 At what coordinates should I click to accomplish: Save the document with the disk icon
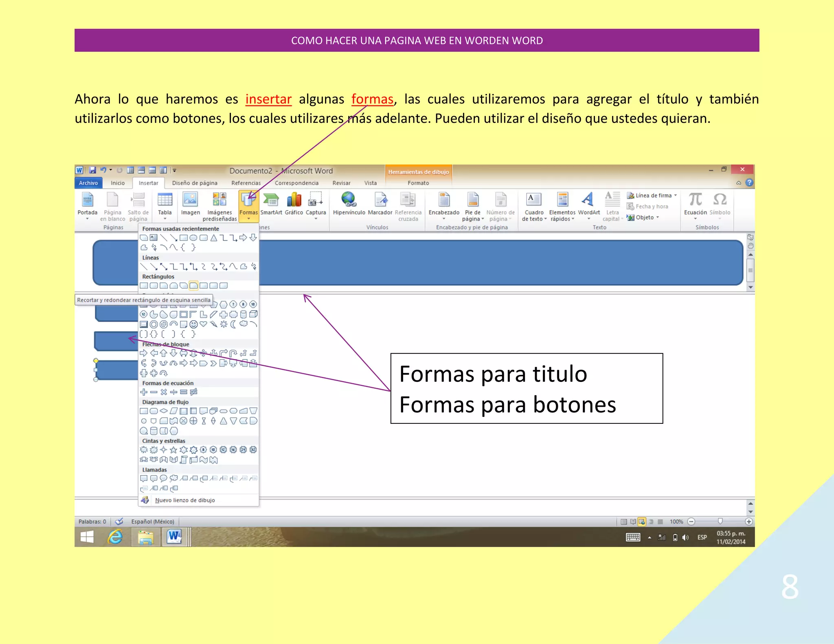(92, 170)
